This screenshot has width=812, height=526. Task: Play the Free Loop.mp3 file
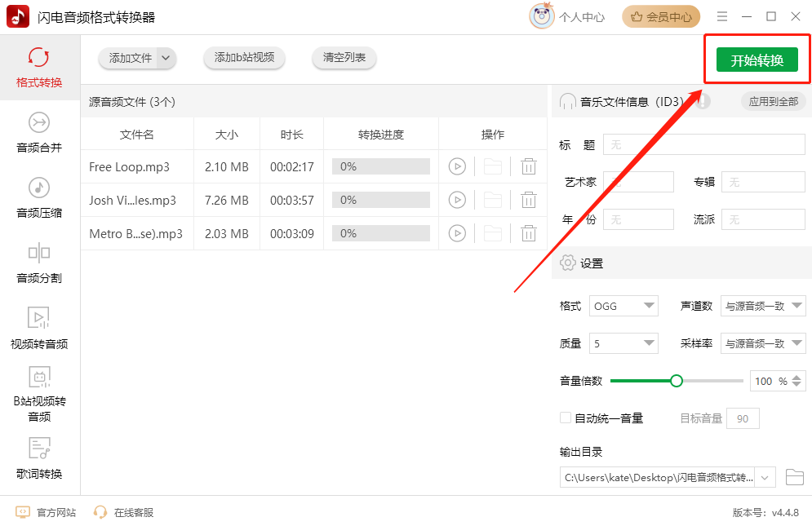pyautogui.click(x=457, y=166)
